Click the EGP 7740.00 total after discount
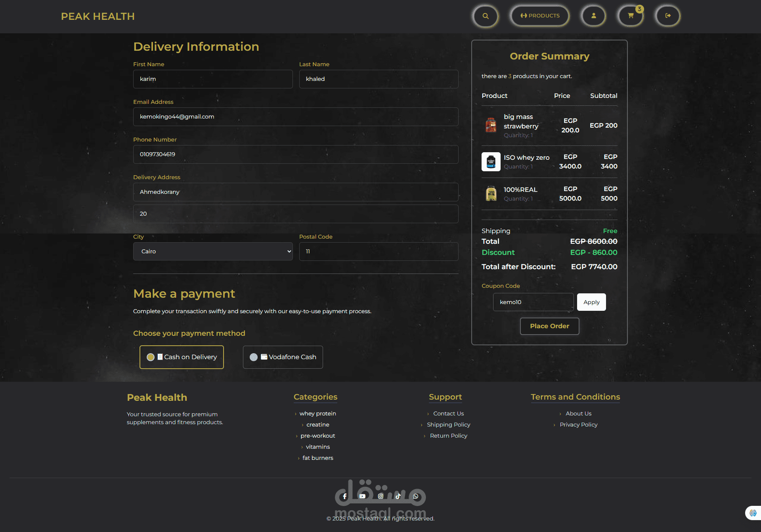This screenshot has width=761, height=532. click(594, 267)
